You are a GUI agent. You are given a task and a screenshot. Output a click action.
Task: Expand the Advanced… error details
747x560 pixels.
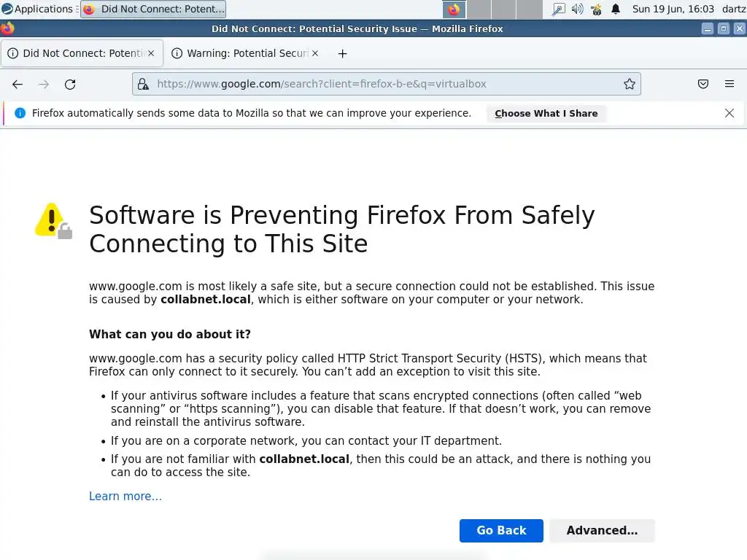(602, 531)
